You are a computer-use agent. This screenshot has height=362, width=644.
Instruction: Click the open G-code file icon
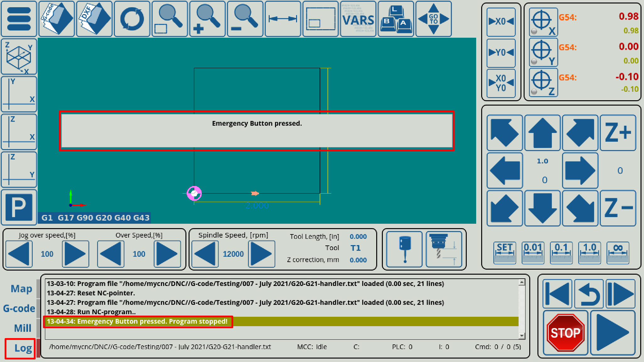(x=57, y=19)
